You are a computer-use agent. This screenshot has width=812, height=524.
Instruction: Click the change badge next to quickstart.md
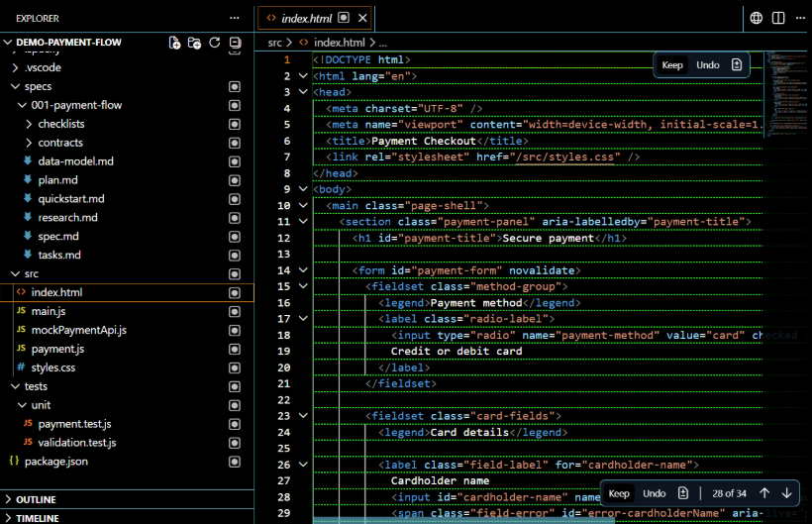pyautogui.click(x=235, y=199)
